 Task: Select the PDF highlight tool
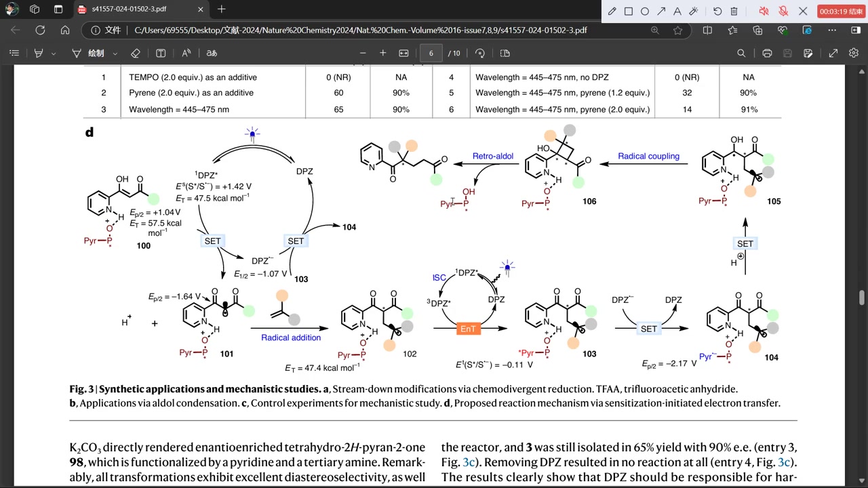click(39, 53)
